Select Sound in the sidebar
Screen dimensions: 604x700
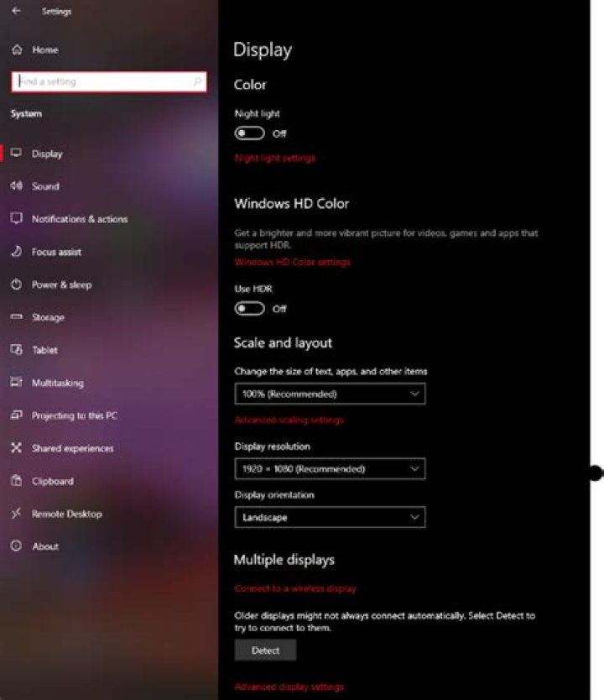[45, 186]
